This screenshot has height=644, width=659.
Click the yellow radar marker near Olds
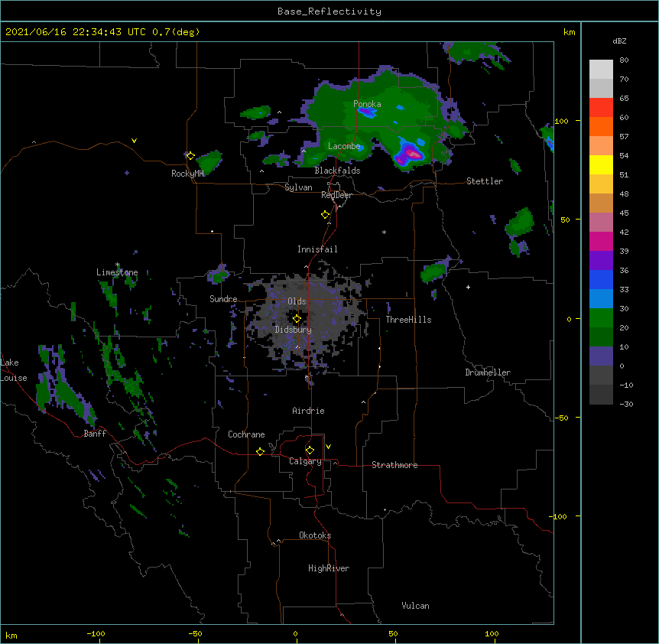(x=297, y=318)
